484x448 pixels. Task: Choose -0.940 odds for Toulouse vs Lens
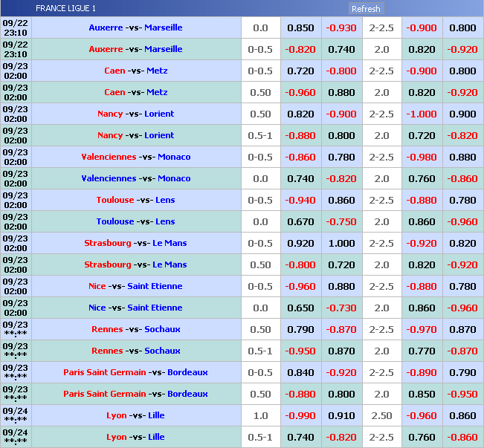pos(300,200)
